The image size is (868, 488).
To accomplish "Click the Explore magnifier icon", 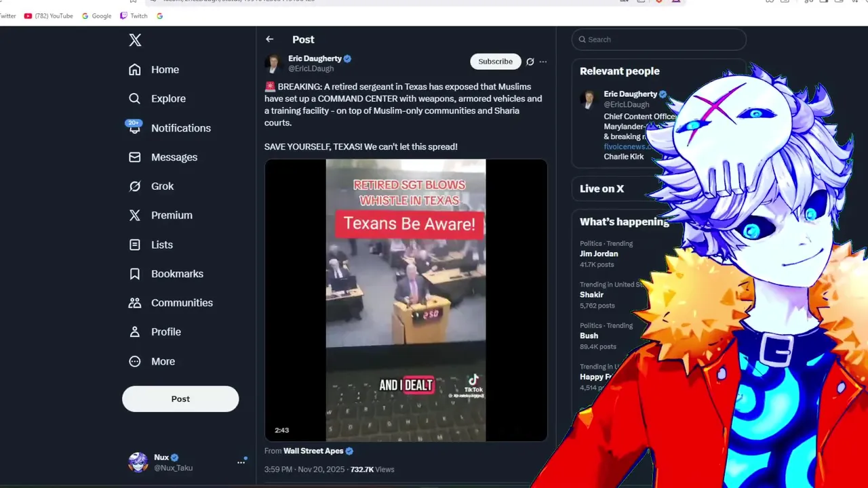I will [135, 99].
